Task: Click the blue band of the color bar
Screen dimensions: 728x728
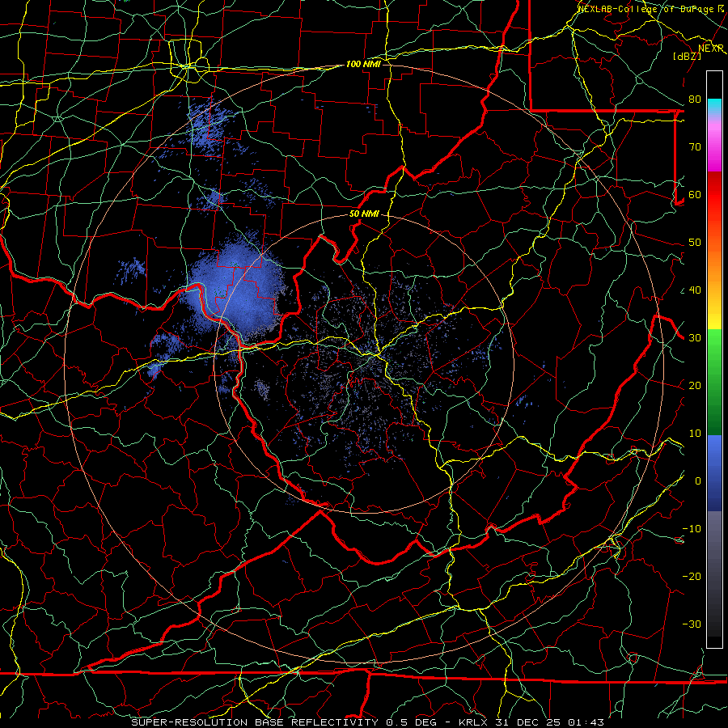Action: point(714,472)
